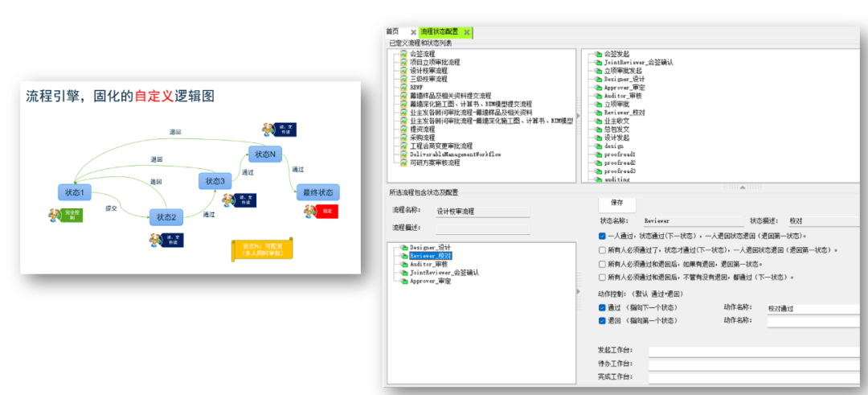Viewport: 868px width, 395px height.
Task: Click the folder icon beside proofread2
Action: pos(599,163)
